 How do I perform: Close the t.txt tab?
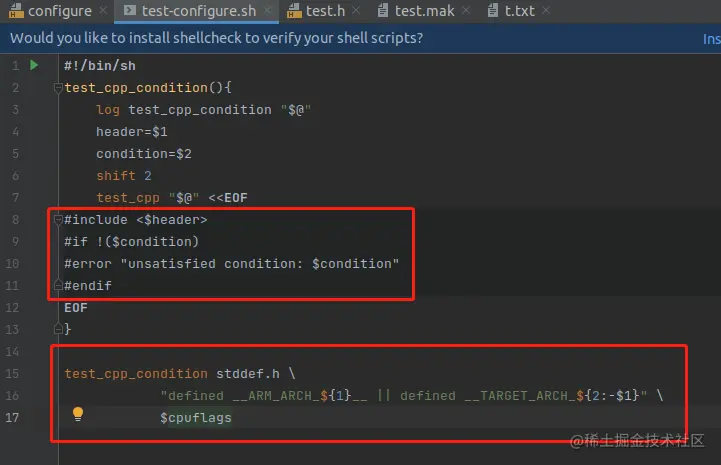tap(546, 10)
